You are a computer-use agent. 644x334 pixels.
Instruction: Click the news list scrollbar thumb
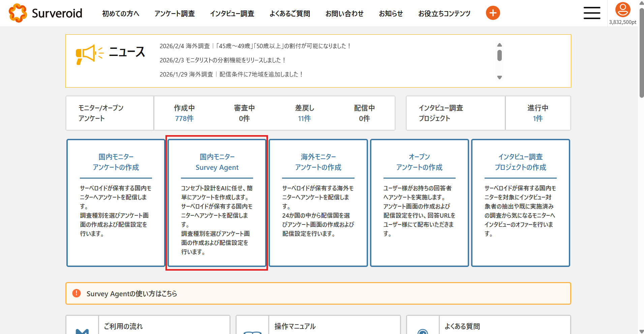pos(499,56)
